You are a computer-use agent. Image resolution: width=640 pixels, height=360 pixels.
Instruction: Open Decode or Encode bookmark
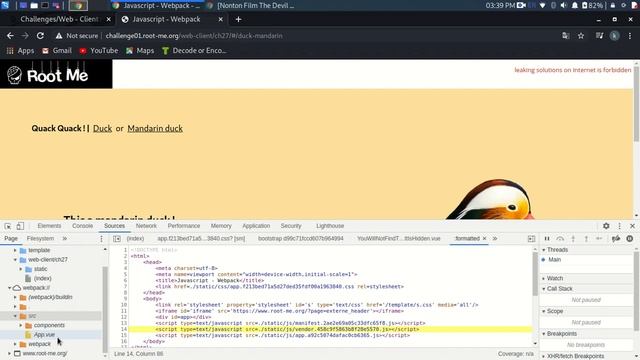(194, 51)
